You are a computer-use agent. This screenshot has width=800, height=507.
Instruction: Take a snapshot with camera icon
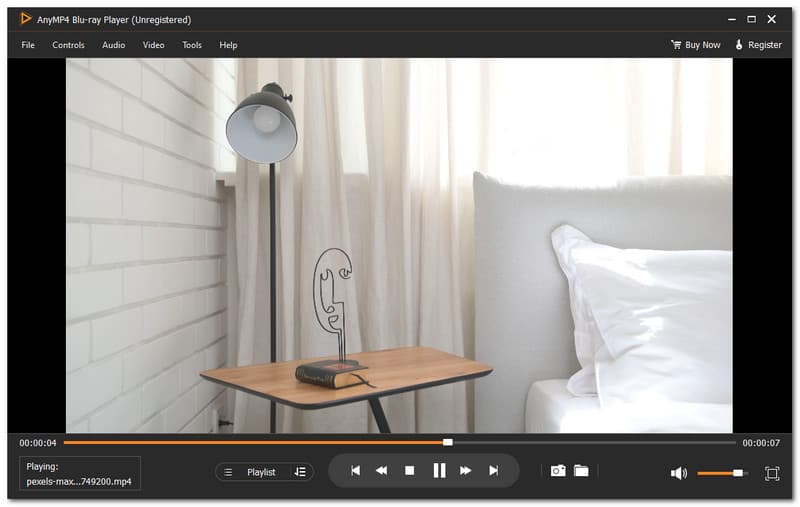coord(558,470)
